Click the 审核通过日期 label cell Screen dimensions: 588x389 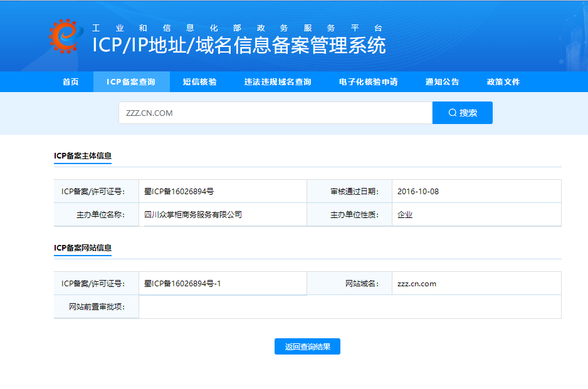tap(350, 192)
